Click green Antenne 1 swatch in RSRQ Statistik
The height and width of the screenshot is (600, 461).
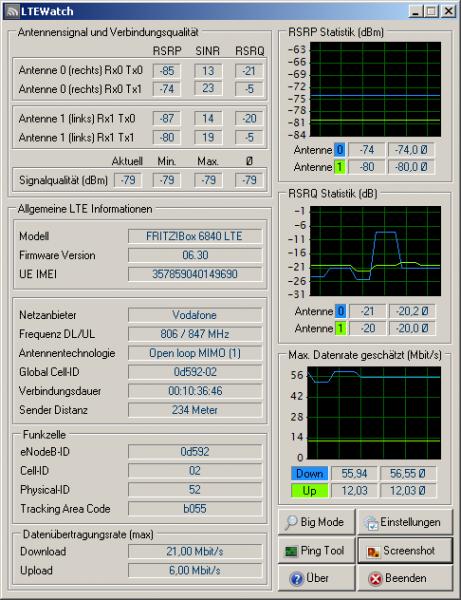pyautogui.click(x=340, y=328)
